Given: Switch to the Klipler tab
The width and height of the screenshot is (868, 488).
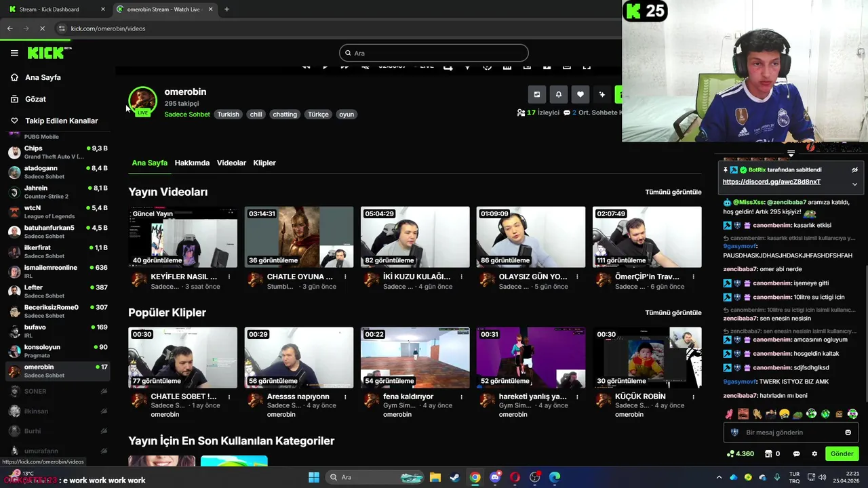Looking at the screenshot, I should pyautogui.click(x=264, y=163).
